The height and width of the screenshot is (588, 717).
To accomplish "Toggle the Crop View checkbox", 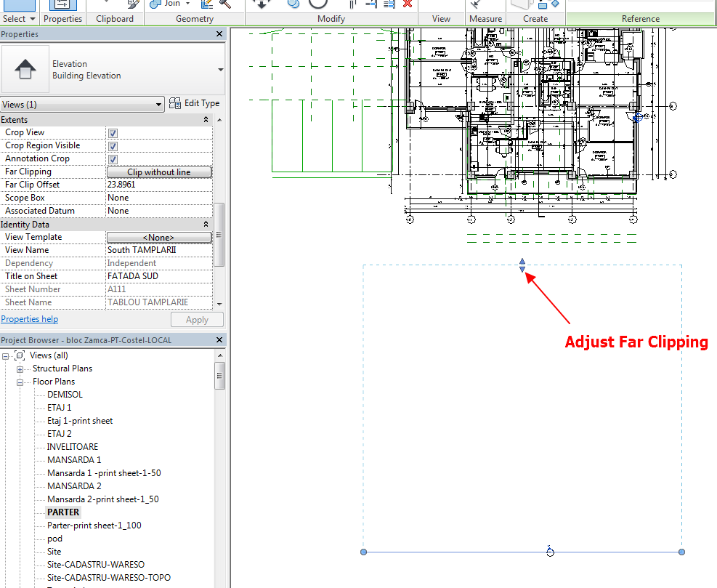I will (113, 133).
